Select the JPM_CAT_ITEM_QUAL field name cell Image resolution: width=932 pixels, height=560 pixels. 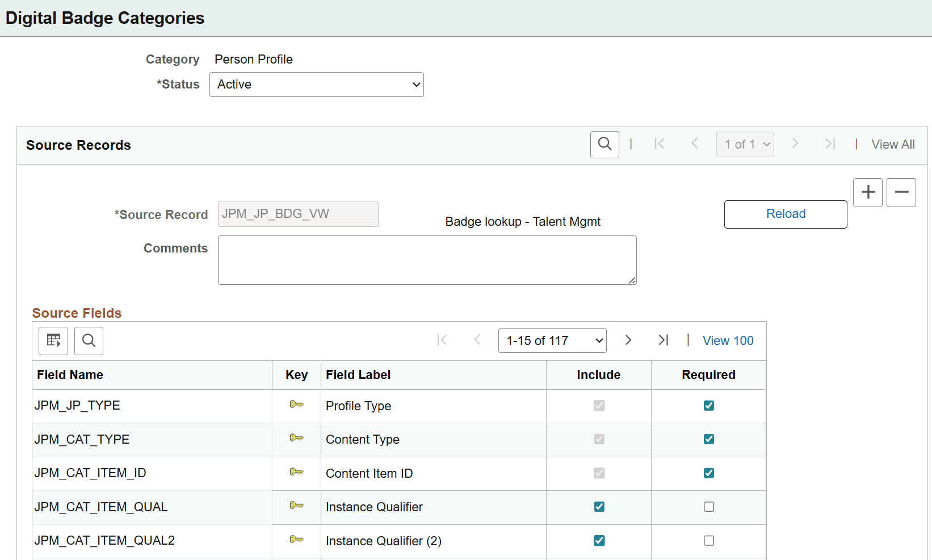(x=101, y=507)
